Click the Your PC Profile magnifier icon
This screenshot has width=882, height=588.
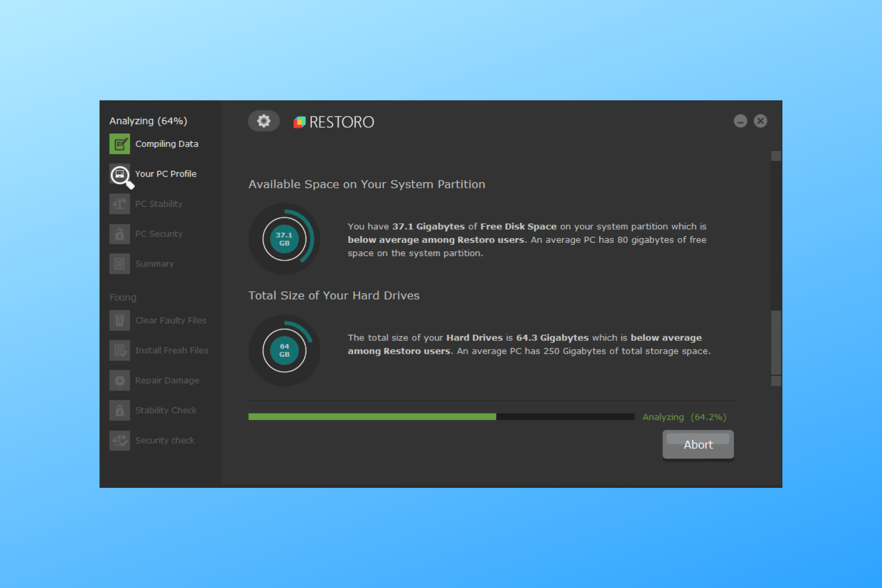[x=121, y=176]
